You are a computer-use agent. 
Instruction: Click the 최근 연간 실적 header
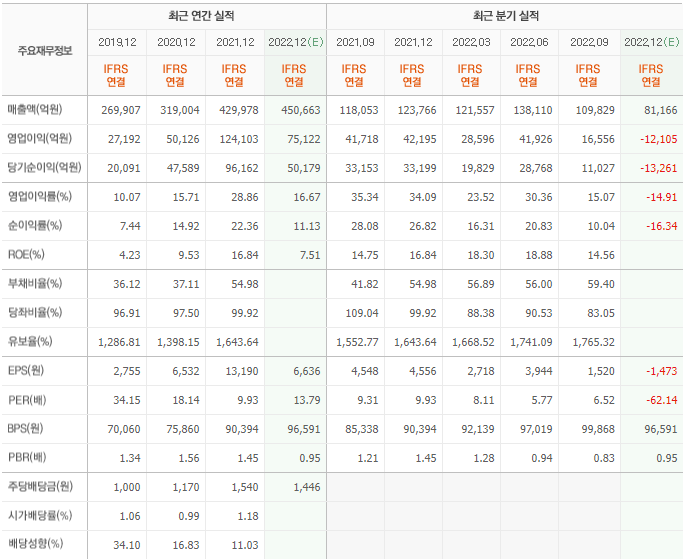coord(201,16)
